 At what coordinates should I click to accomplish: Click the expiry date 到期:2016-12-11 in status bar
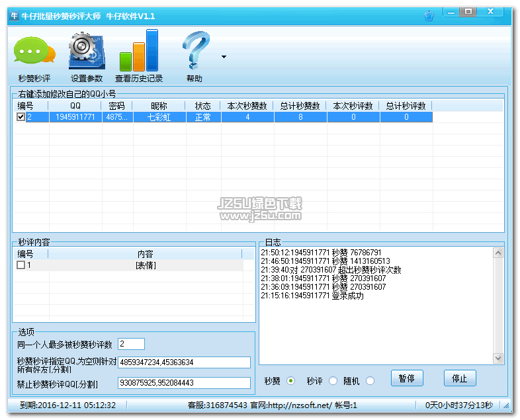(67, 405)
